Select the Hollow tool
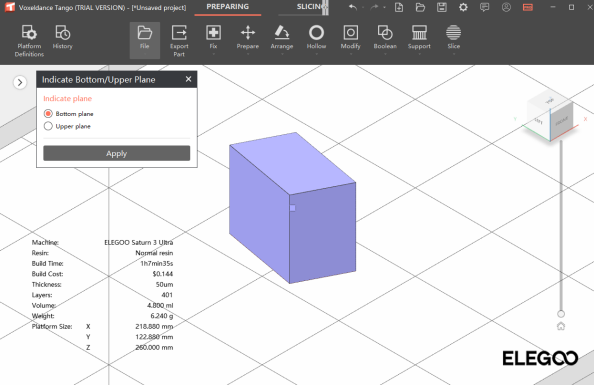 (316, 37)
